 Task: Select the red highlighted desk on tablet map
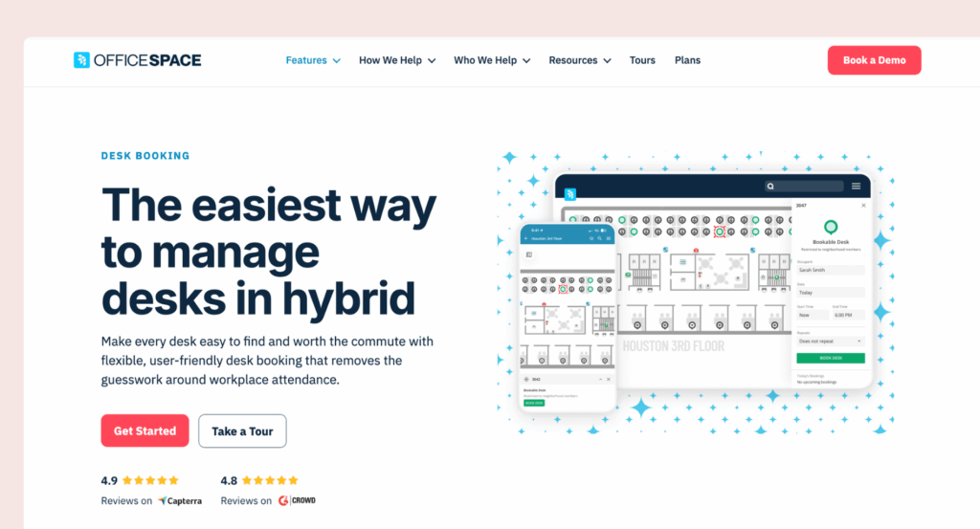click(719, 231)
